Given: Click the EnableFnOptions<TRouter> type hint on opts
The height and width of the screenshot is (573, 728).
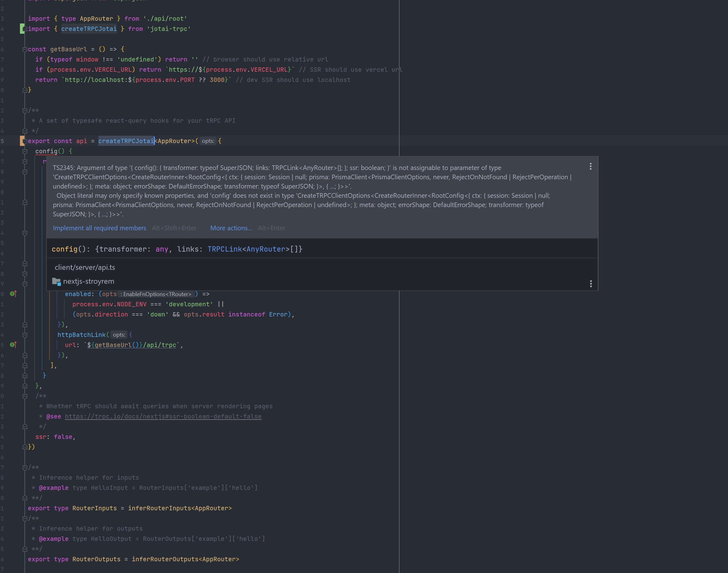Looking at the screenshot, I should click(157, 294).
